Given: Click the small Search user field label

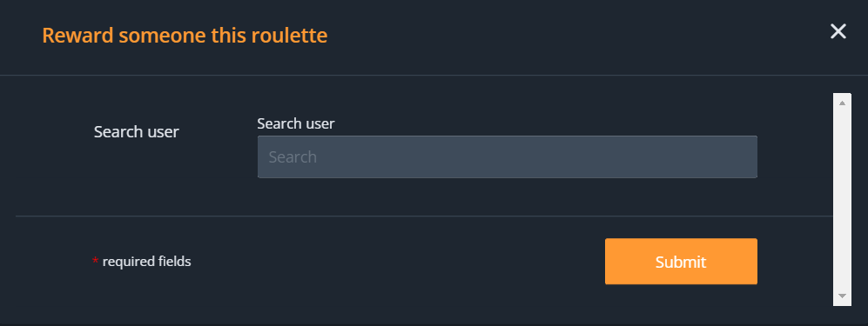Looking at the screenshot, I should coord(296,123).
